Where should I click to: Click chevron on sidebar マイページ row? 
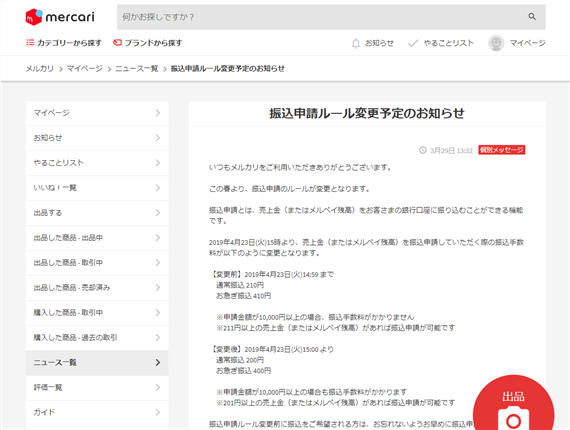tap(158, 113)
